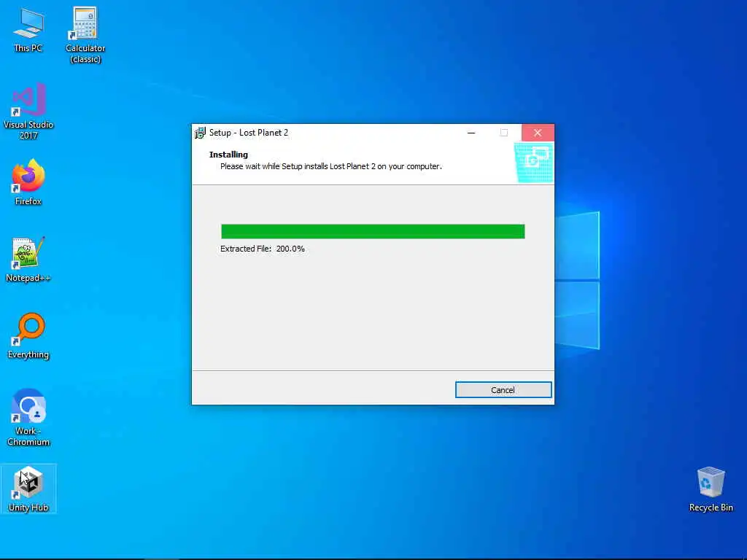The image size is (747, 560).
Task: Click the 'Setup - Lost Planet 2' title
Action: [x=249, y=133]
